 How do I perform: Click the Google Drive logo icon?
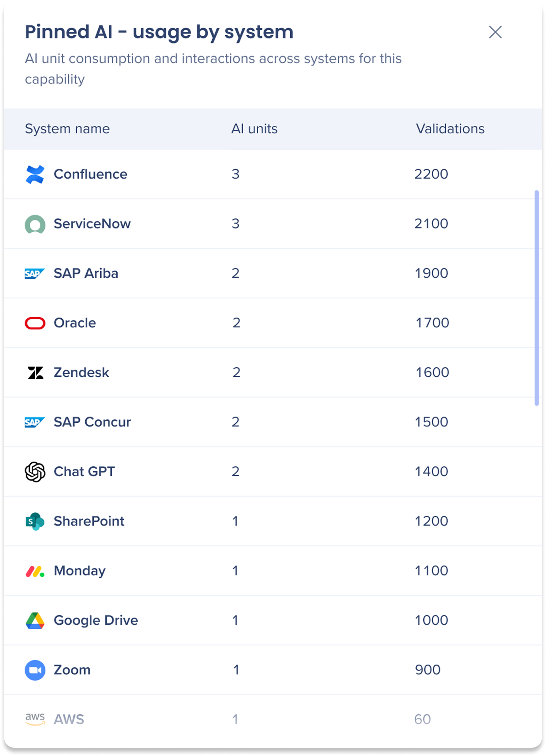pyautogui.click(x=35, y=620)
